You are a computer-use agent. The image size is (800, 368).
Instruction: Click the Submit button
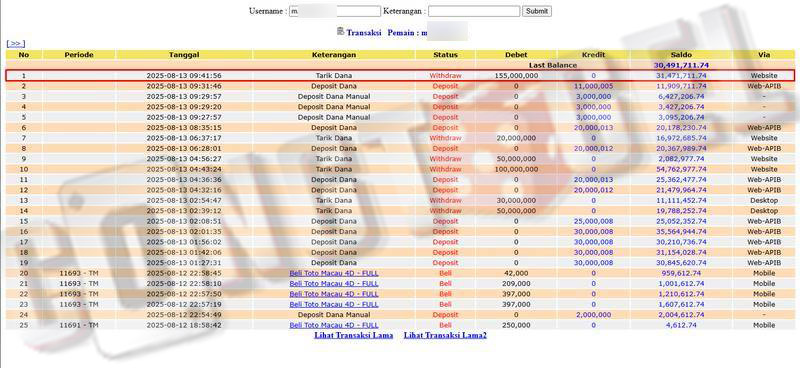[537, 11]
